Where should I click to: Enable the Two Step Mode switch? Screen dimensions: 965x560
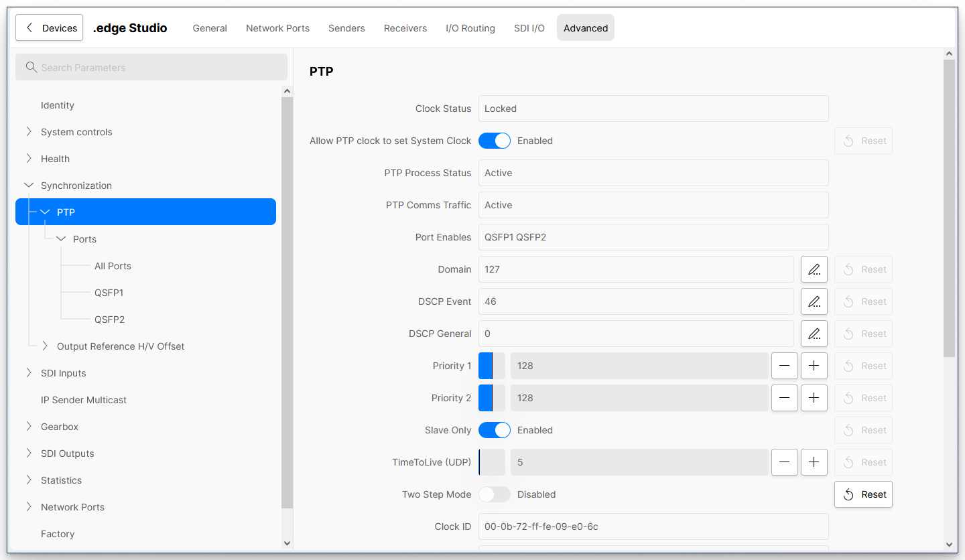(x=494, y=494)
